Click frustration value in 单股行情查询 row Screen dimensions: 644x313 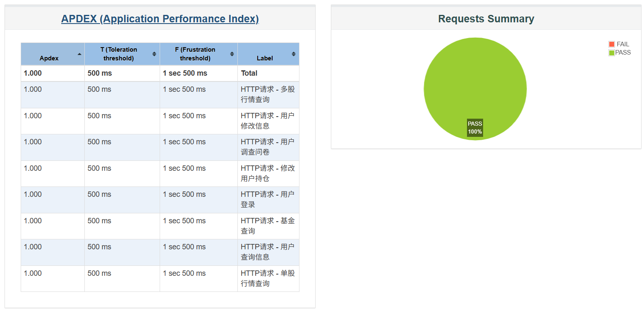point(184,273)
